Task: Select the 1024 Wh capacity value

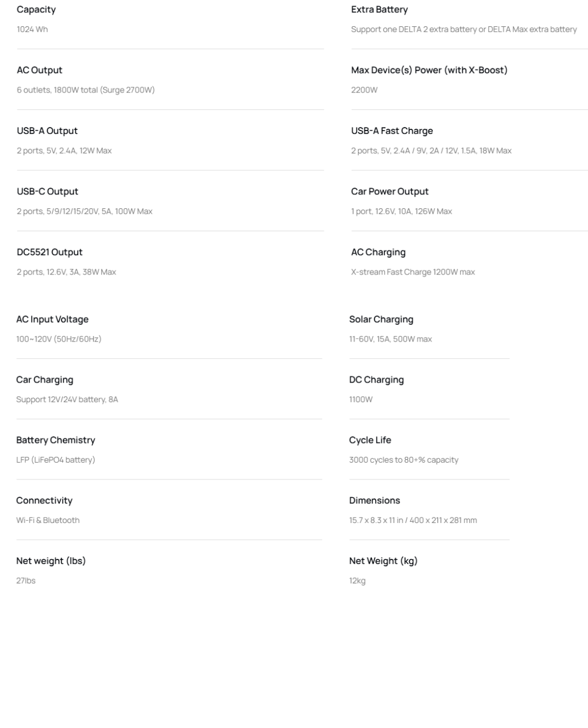Action: click(32, 29)
